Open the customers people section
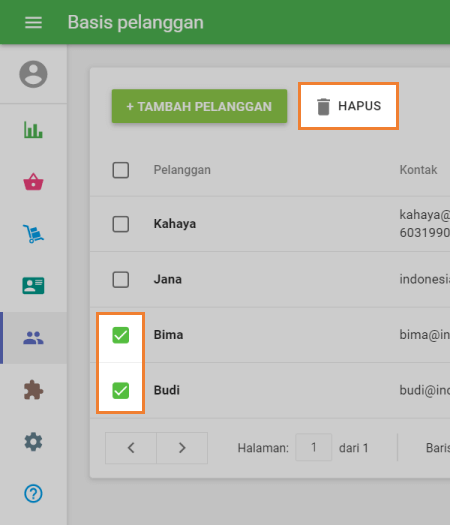The image size is (450, 525). [33, 338]
